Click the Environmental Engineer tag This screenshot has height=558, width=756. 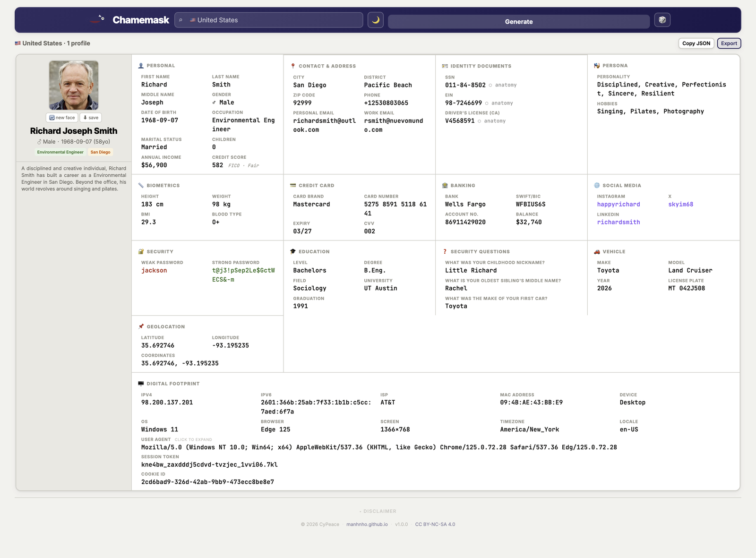coord(60,152)
